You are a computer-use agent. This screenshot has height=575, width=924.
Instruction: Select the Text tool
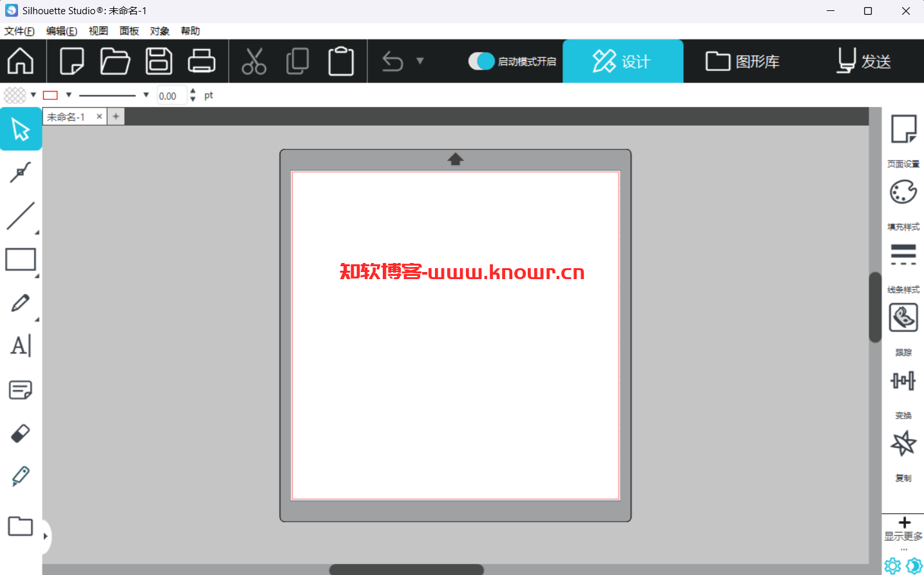coord(21,346)
